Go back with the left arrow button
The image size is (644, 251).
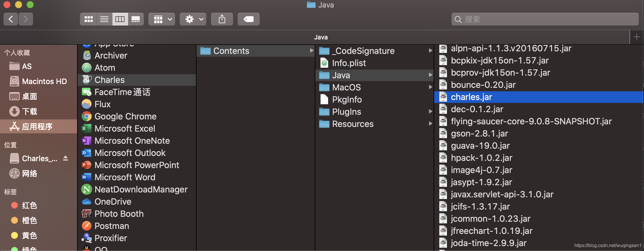click(11, 19)
